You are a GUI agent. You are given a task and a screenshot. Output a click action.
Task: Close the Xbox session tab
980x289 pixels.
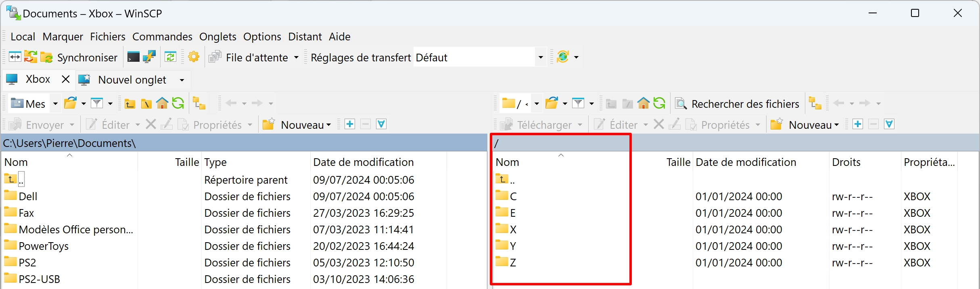[x=66, y=80]
